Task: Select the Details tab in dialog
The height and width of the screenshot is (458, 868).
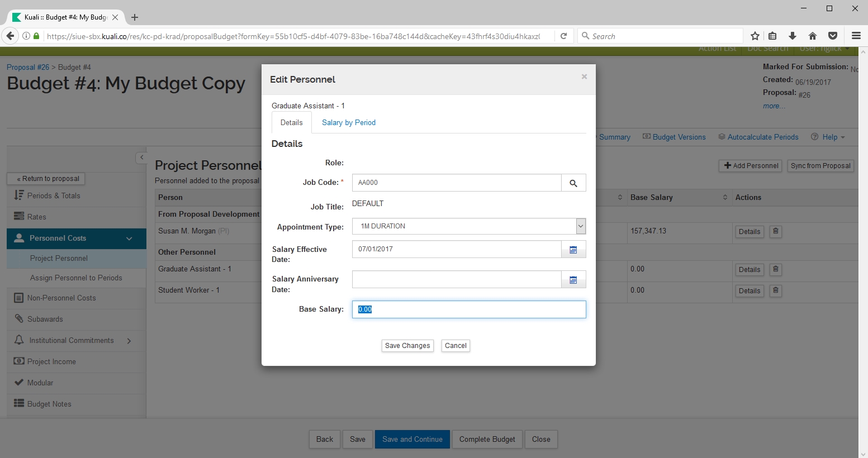Action: (291, 123)
